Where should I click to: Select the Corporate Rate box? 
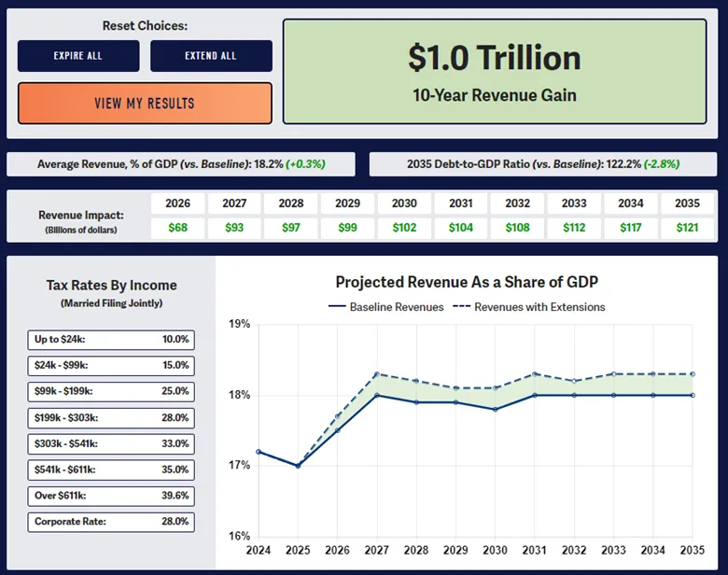coord(111,523)
